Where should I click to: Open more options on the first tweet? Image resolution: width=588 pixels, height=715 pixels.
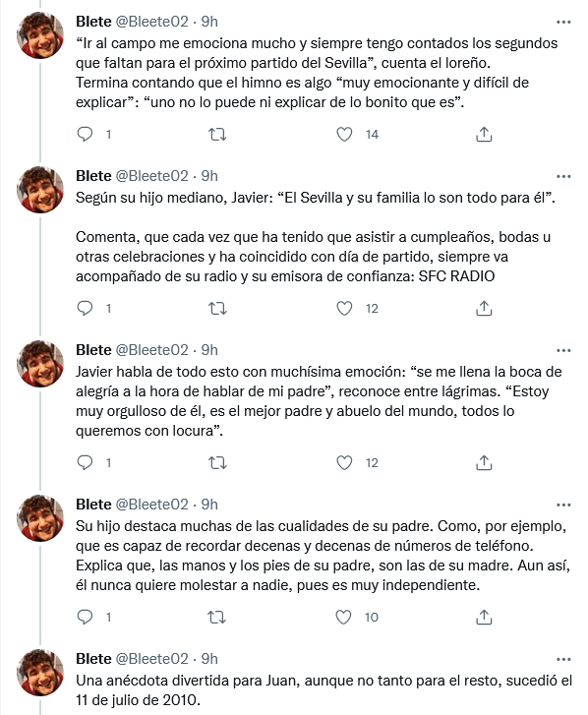563,22
